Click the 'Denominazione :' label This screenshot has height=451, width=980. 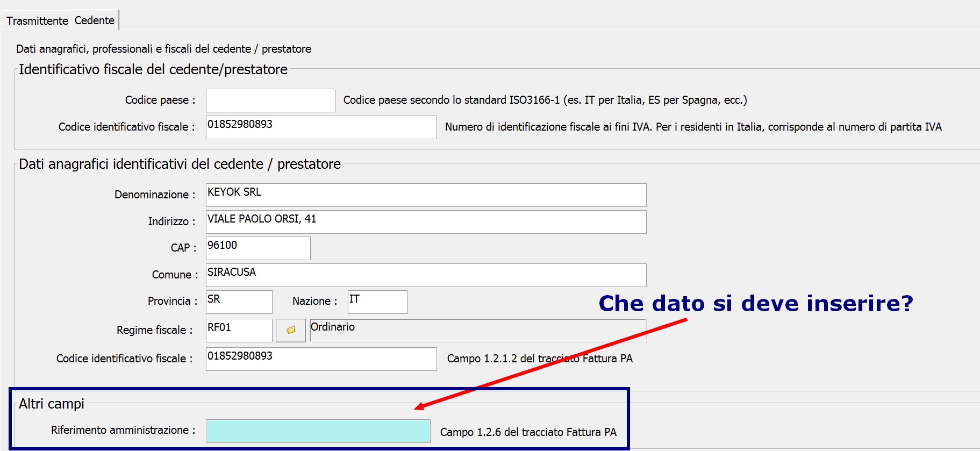[155, 195]
